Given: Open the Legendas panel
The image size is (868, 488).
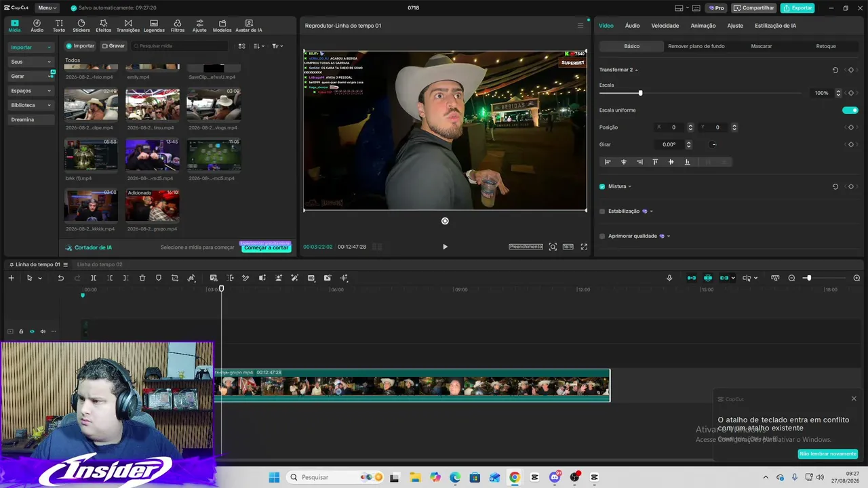Looking at the screenshot, I should click(x=154, y=26).
